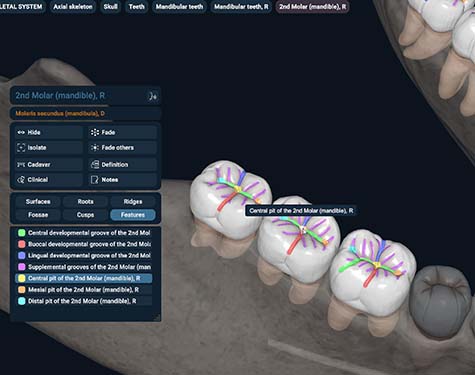This screenshot has height=375, width=475.
Task: Click cyan swatch for Distal pit
Action: pyautogui.click(x=22, y=301)
